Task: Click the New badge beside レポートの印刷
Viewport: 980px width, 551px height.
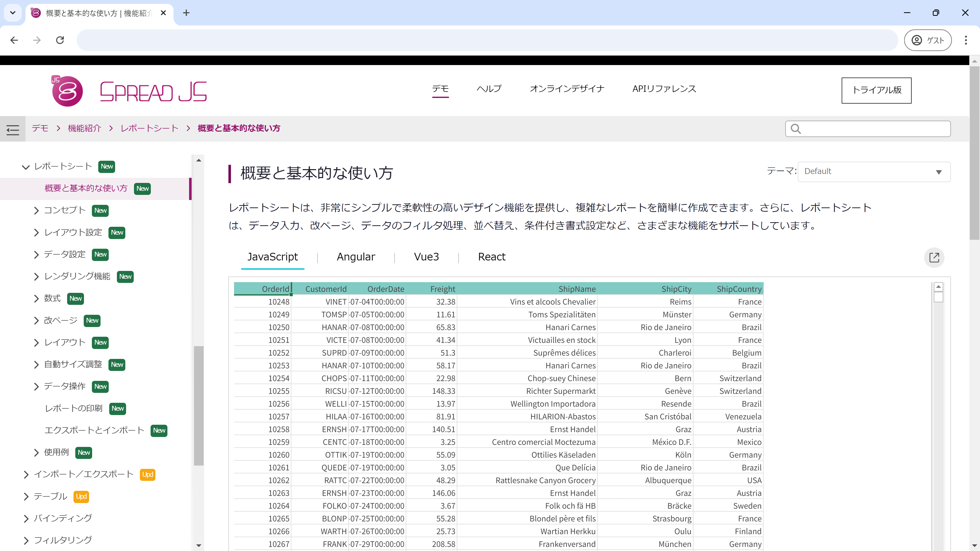Action: (118, 408)
